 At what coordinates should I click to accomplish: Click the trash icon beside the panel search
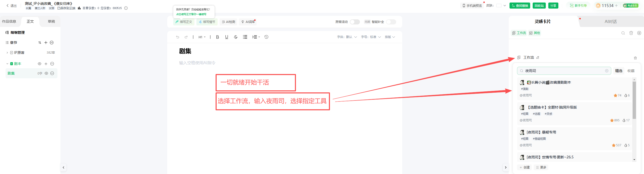[x=631, y=33]
